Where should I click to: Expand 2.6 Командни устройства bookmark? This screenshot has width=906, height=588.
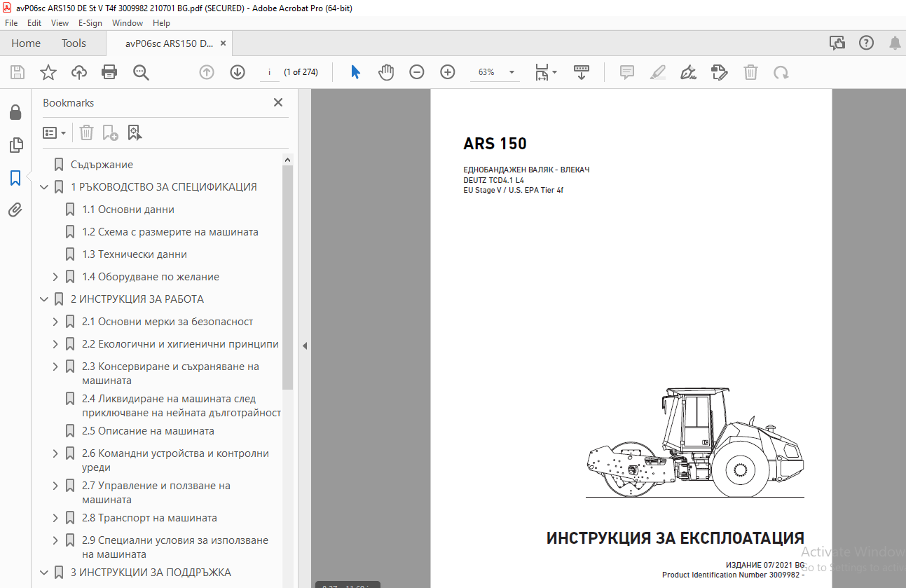click(x=55, y=453)
